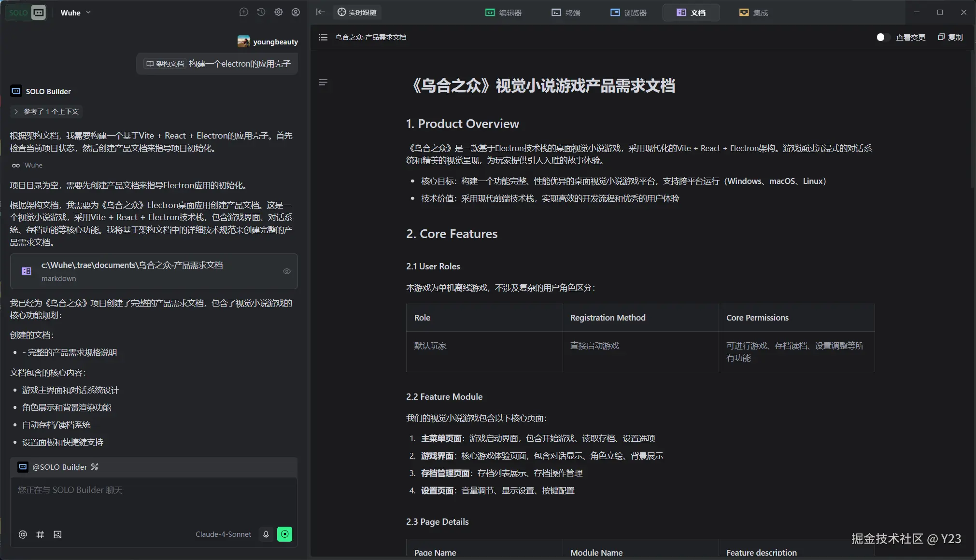Viewport: 976px width, 560px height.
Task: Open the document outline list icon
Action: click(x=322, y=37)
